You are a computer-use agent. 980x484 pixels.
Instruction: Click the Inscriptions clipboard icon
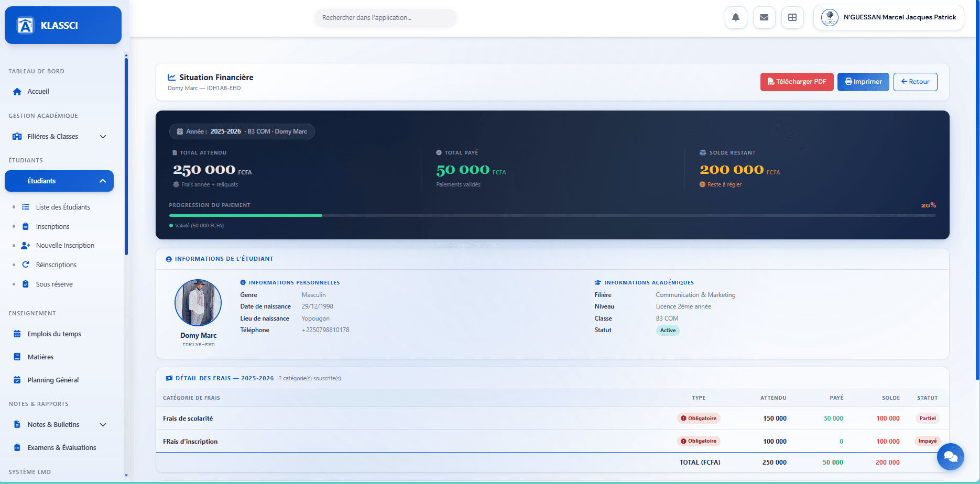[26, 226]
